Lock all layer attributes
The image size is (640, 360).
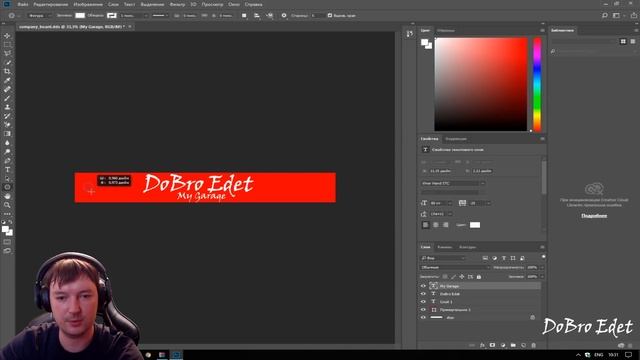(479, 277)
